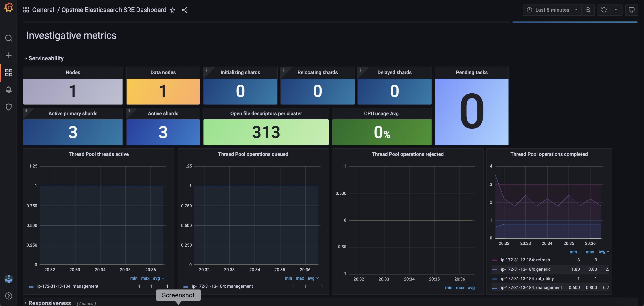
Task: Click the Grafana logo home icon
Action: [8, 7]
